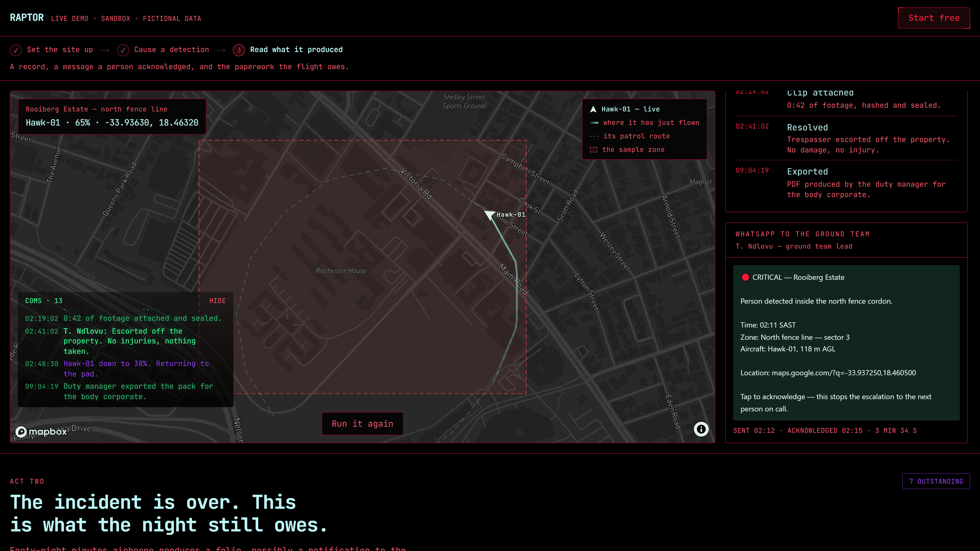
Task: Click the RAPTOR logo
Action: click(27, 18)
